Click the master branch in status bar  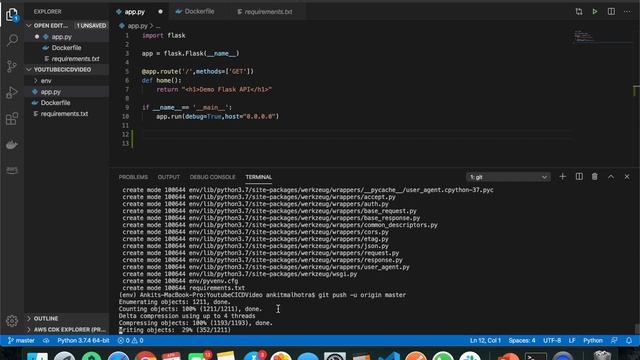[21, 340]
